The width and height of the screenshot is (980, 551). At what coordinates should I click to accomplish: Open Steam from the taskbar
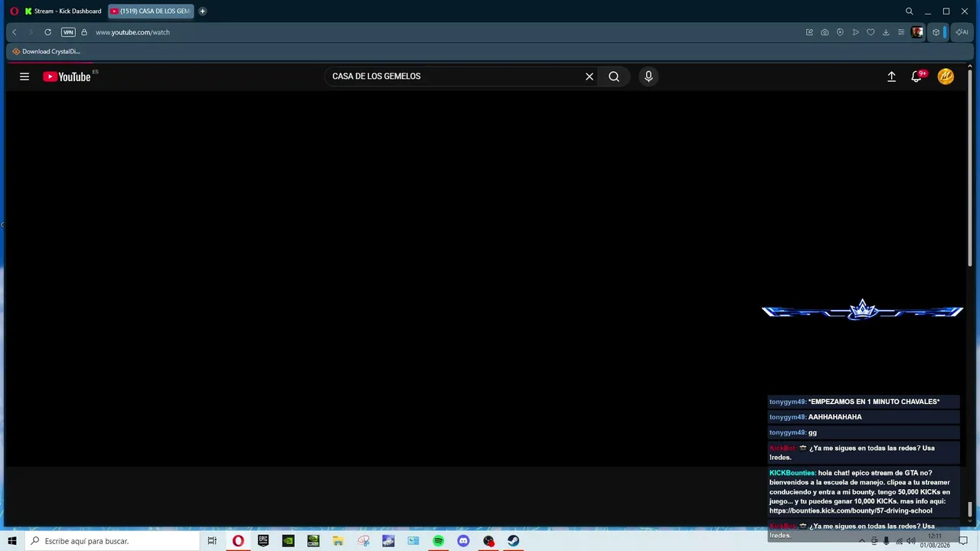514,541
